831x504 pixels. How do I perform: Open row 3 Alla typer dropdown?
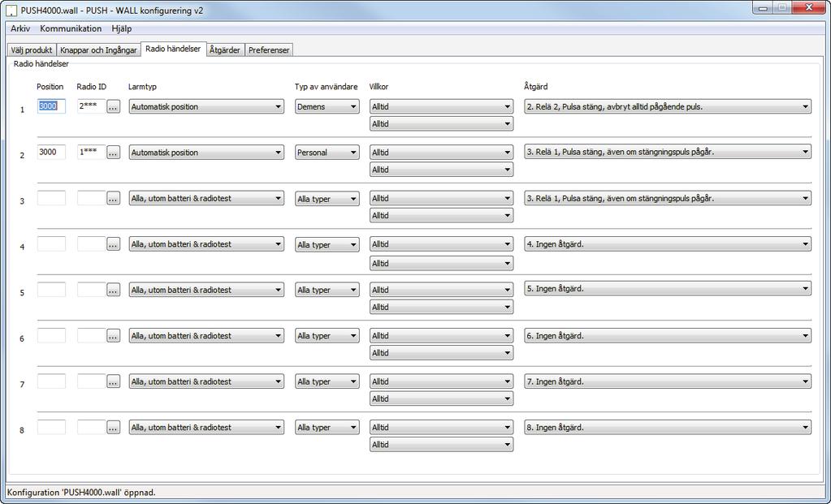[327, 199]
